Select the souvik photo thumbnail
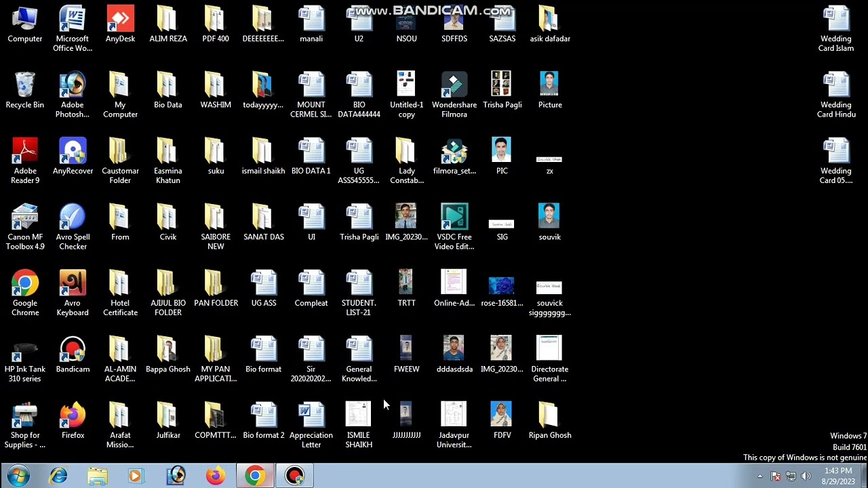This screenshot has height=488, width=868. [550, 222]
